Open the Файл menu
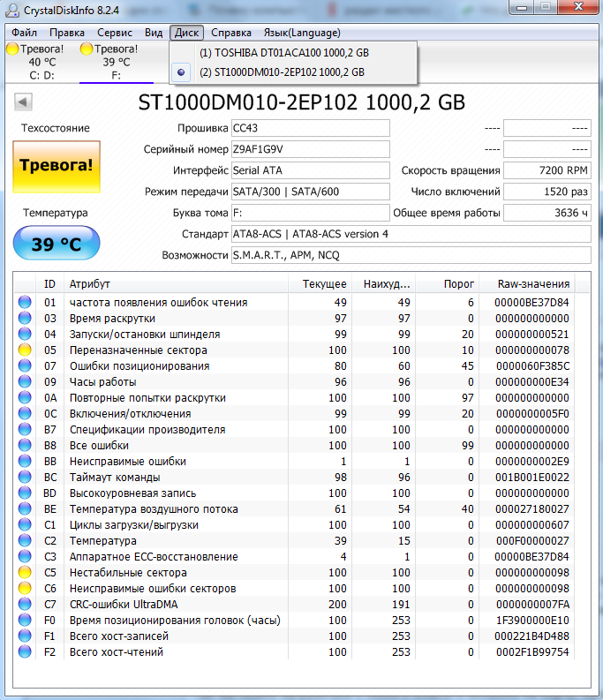Screen dimensions: 603x700 (25, 33)
